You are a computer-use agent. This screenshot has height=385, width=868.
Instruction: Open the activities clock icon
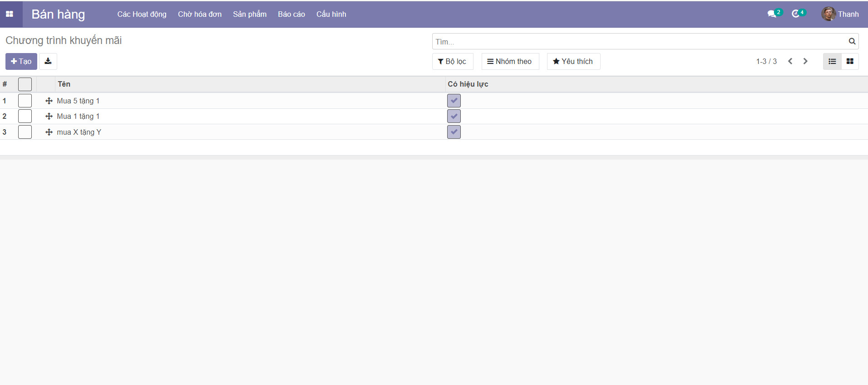(x=795, y=14)
